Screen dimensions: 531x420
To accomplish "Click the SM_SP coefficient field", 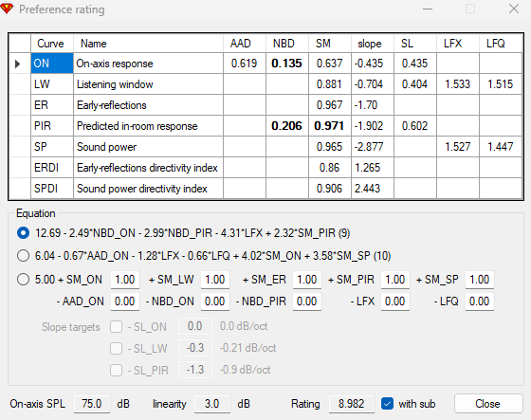I will 480,280.
